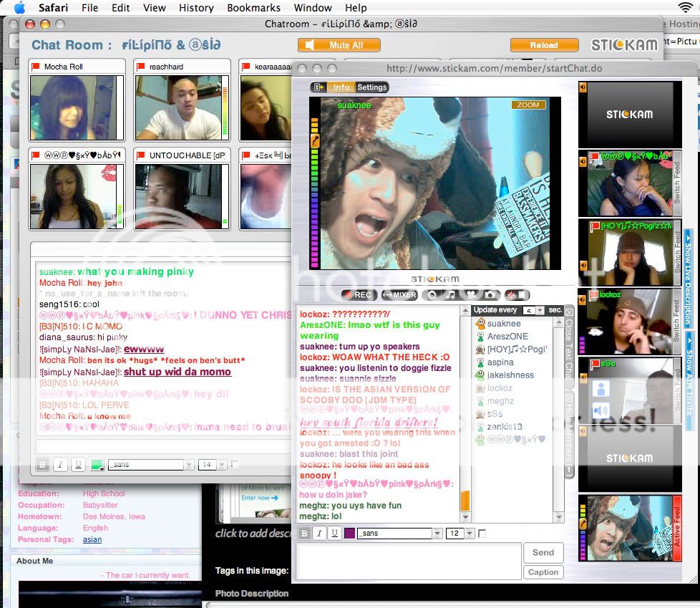Click the video camera icon in the webcam toolbar
Viewport: 700px width, 608px height.
(x=472, y=295)
